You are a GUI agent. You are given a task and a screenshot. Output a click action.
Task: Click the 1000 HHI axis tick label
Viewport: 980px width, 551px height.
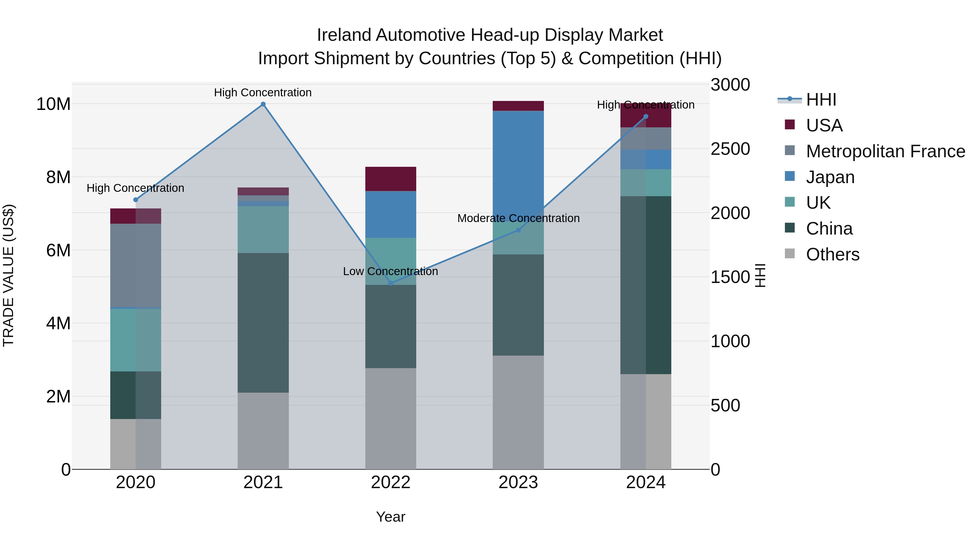(730, 341)
